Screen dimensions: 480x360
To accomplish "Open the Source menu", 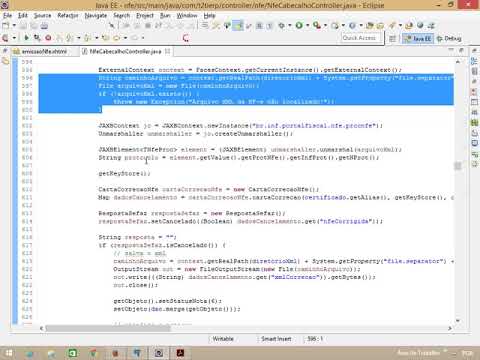I will point(43,15).
